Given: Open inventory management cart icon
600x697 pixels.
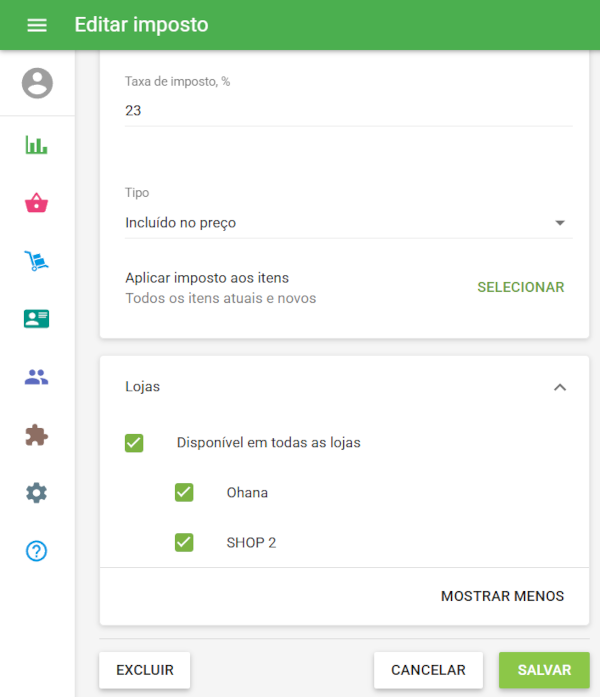Looking at the screenshot, I should 37,262.
